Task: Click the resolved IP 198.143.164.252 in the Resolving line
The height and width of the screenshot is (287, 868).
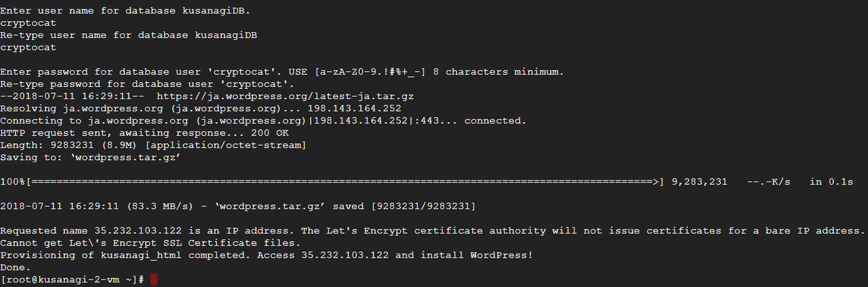Action: 354,109
